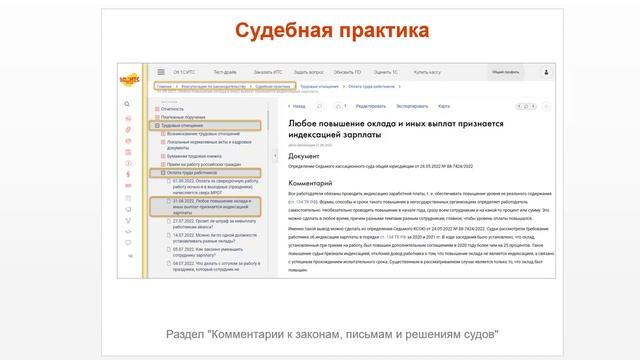
Task: Open the Оценить 1С menu item
Action: [385, 72]
